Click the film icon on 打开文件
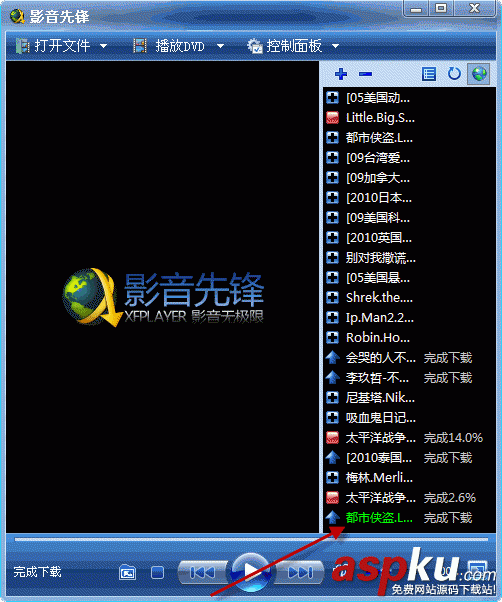The height and width of the screenshot is (602, 502). [22, 46]
